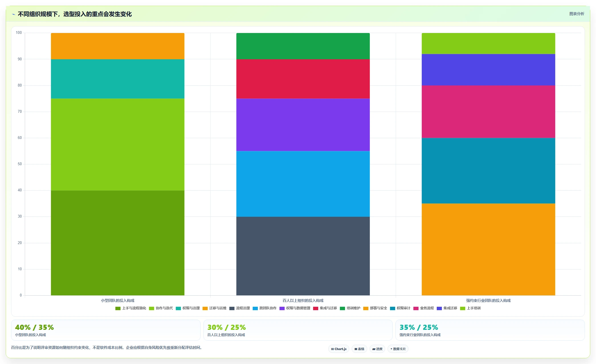
Task: Toggle the 上手培训 legend item
Action: [x=470, y=308]
